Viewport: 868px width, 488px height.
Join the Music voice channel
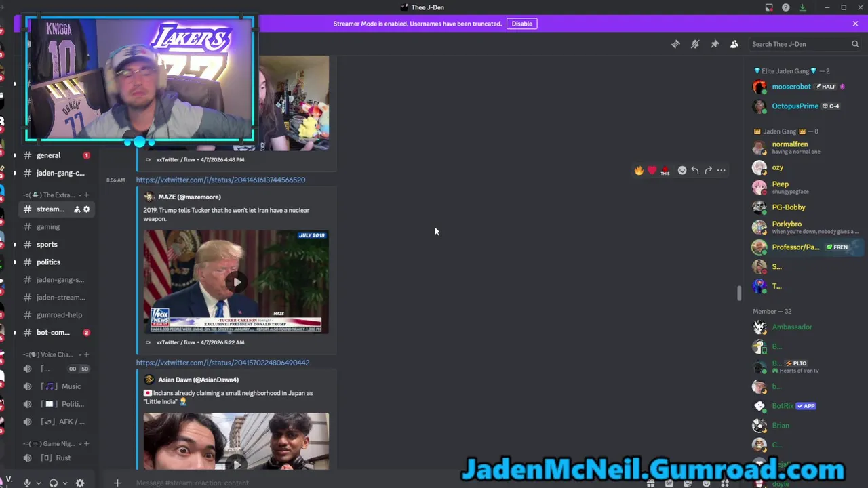pos(57,386)
